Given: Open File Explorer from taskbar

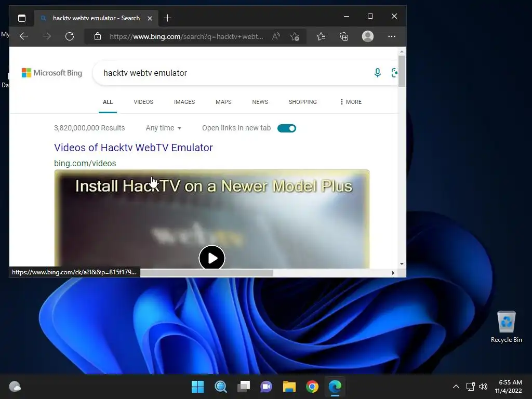Looking at the screenshot, I should (x=289, y=387).
